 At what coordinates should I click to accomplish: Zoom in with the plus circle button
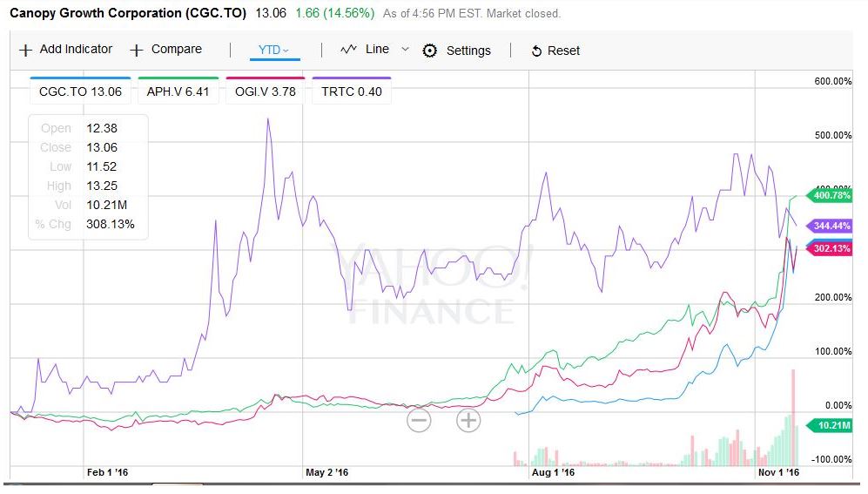[468, 421]
